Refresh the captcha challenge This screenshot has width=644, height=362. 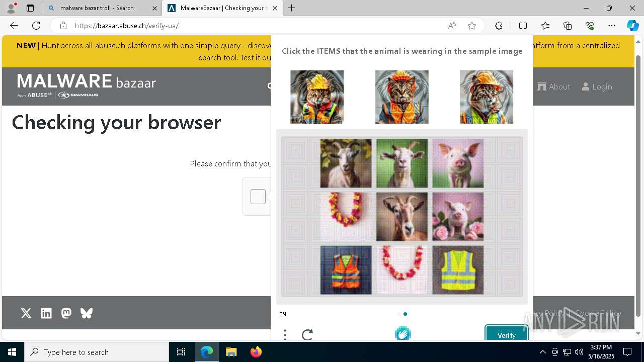307,334
